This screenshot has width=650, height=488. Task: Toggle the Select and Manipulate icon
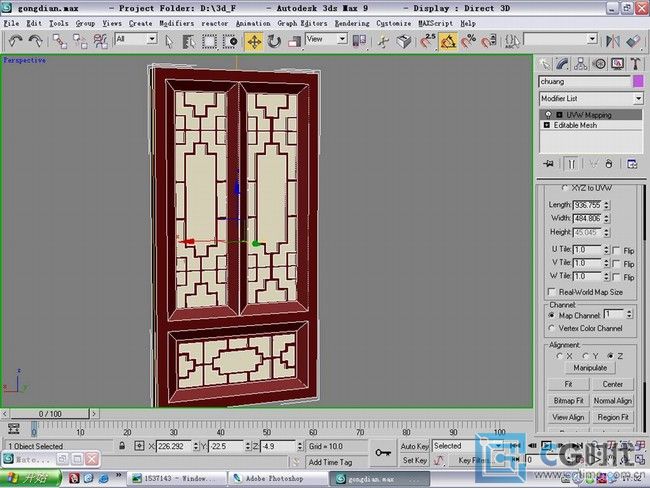click(383, 41)
